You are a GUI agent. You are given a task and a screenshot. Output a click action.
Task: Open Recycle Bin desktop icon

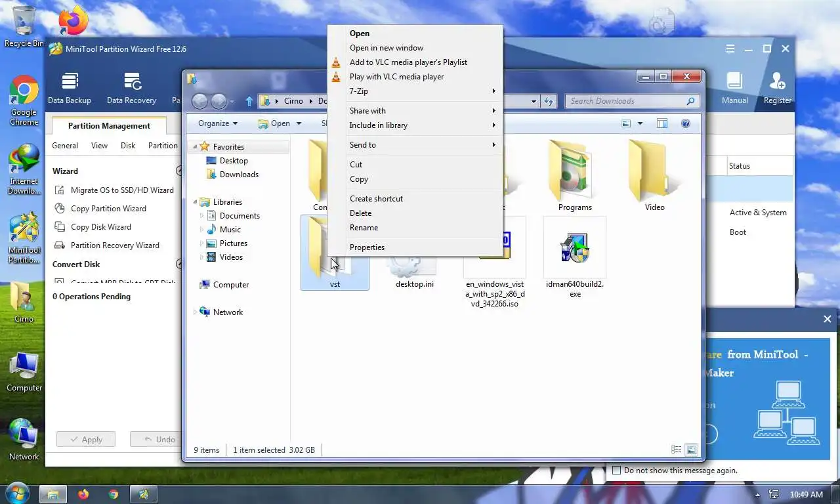(x=24, y=26)
